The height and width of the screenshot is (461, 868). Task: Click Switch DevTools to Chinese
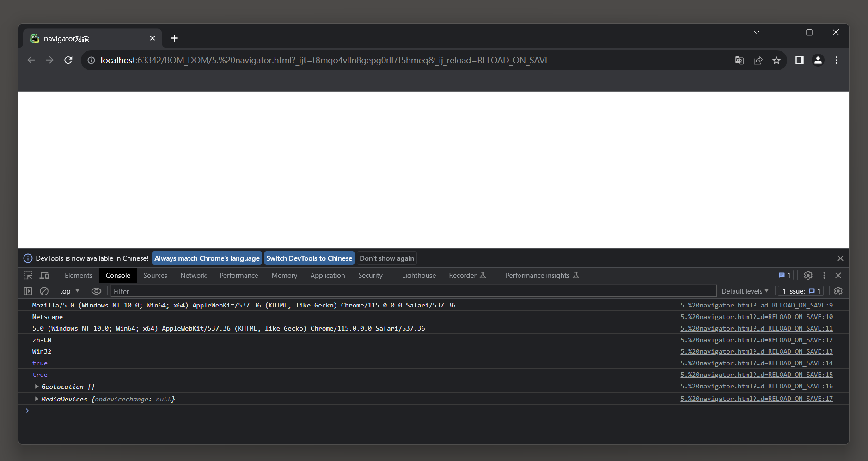coord(309,258)
